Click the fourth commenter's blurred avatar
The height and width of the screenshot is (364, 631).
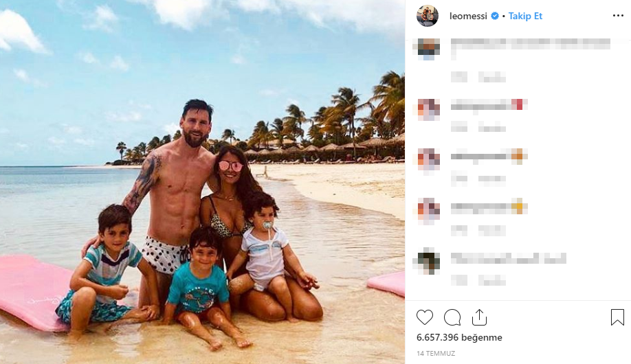point(428,209)
